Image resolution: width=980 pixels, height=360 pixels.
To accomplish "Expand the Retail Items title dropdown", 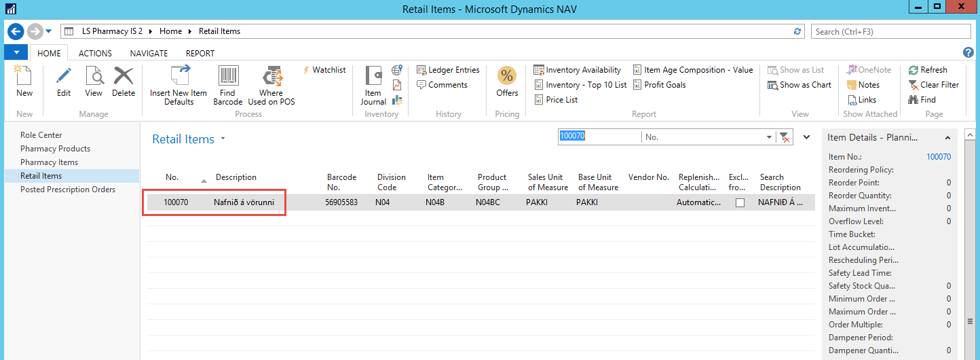I will click(223, 139).
